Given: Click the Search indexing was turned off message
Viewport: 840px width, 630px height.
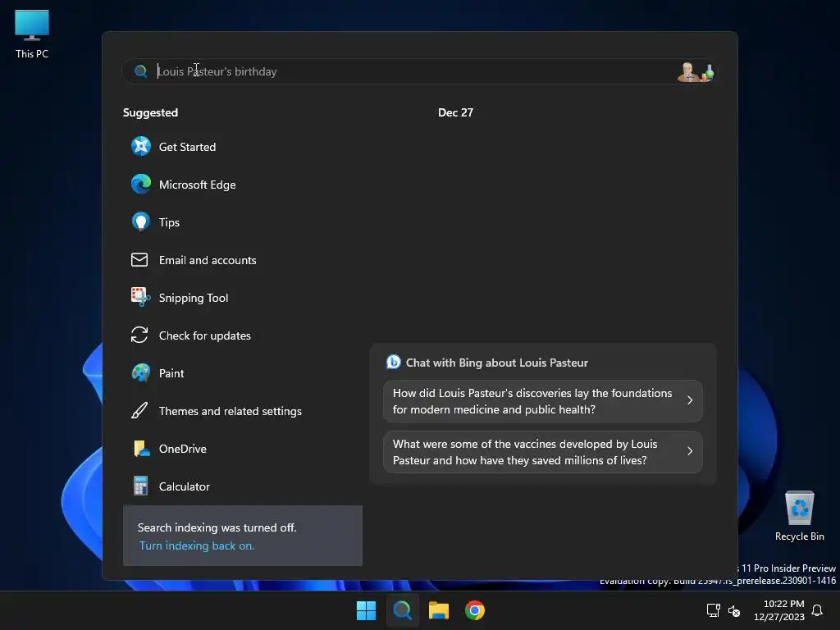Looking at the screenshot, I should (x=217, y=527).
